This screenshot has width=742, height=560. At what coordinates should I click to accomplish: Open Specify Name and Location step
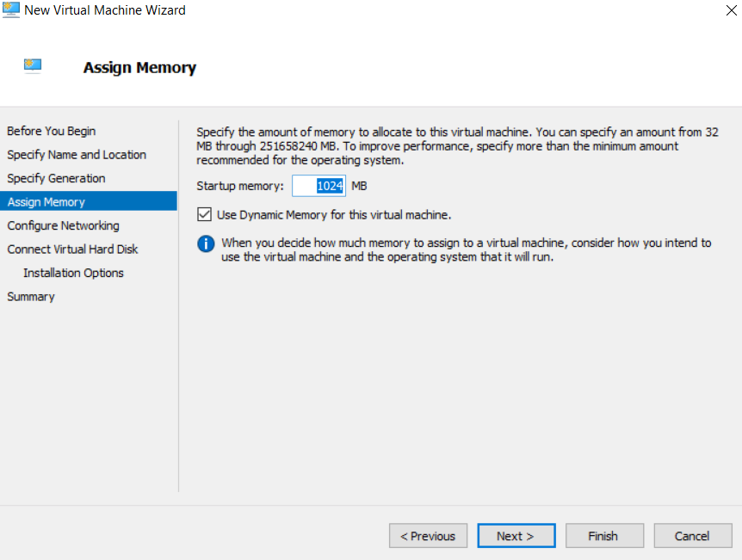coord(77,155)
